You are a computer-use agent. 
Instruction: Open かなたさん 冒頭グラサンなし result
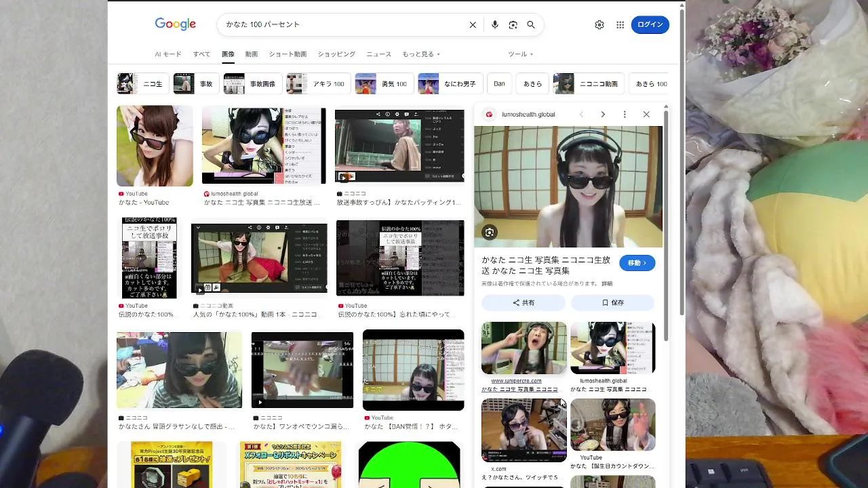coord(179,370)
